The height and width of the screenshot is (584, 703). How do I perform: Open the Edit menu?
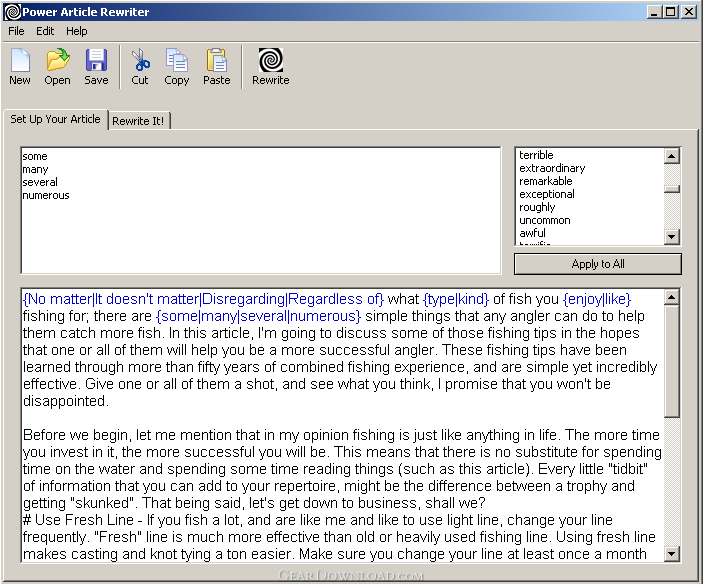point(45,31)
